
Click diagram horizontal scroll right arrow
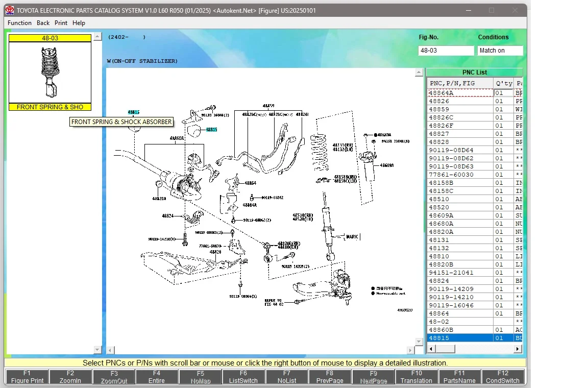(x=410, y=350)
